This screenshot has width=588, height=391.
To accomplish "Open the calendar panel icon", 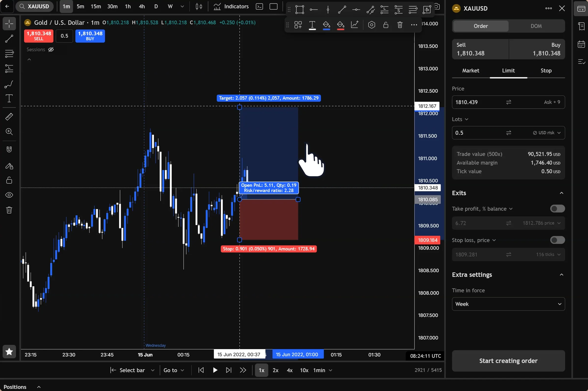I will (581, 44).
